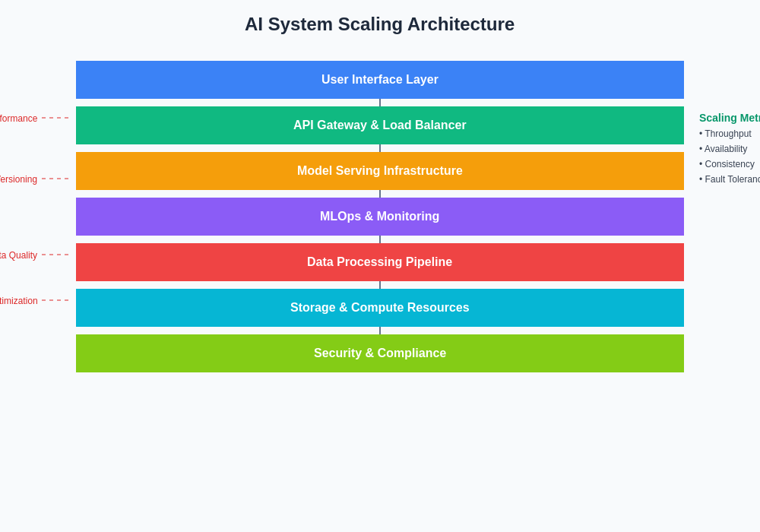Select the red Versioning label on the left

[x=18, y=179]
